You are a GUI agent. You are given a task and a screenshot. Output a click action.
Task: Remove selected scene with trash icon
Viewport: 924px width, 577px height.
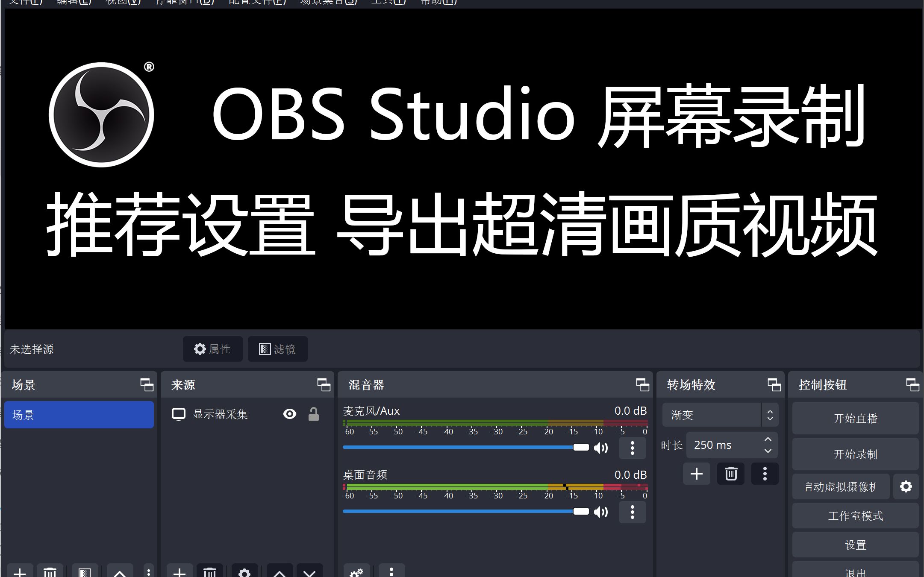50,571
